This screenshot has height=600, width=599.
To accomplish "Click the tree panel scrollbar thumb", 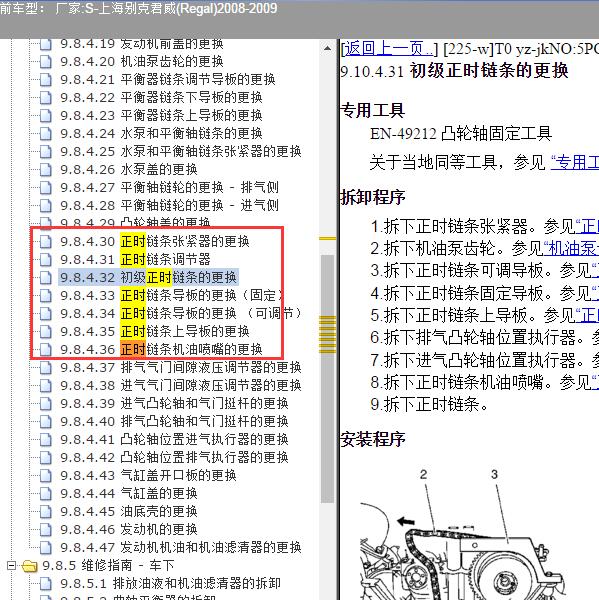I will 327,379.
